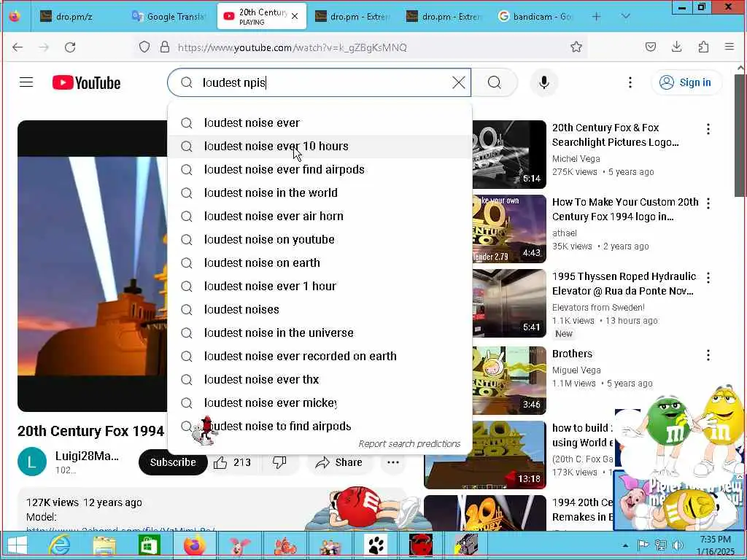
Task: Bookmark this page with the star
Action: point(576,47)
